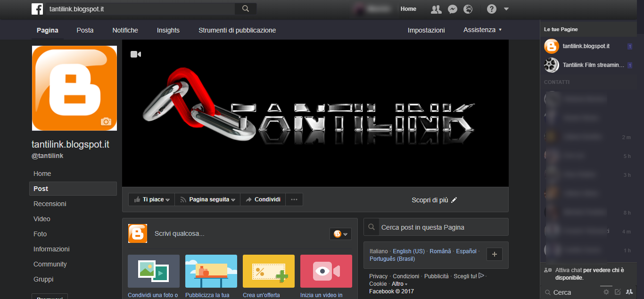Open the Privacy footer link

(x=379, y=276)
